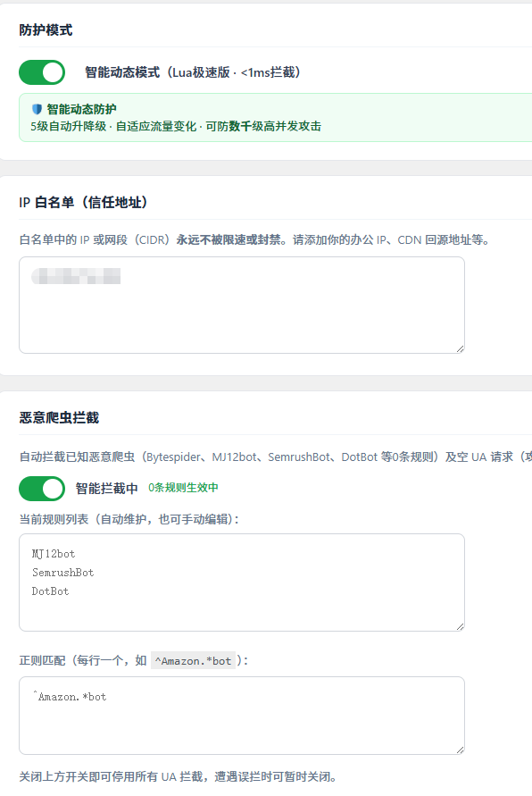Viewport: 532px width, 796px height.
Task: Click the 智能动态防护 banner title
Action: [81, 109]
